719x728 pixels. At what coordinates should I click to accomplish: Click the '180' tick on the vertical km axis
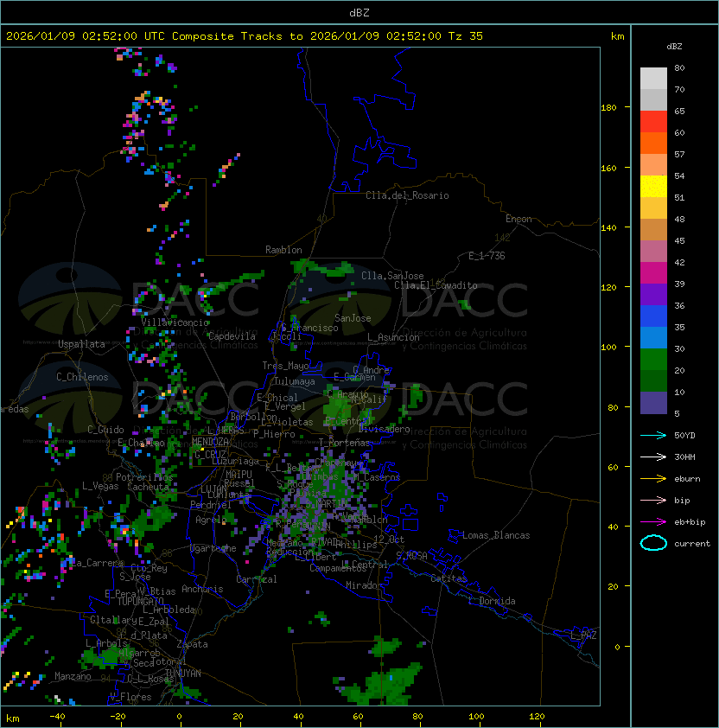tap(608, 108)
